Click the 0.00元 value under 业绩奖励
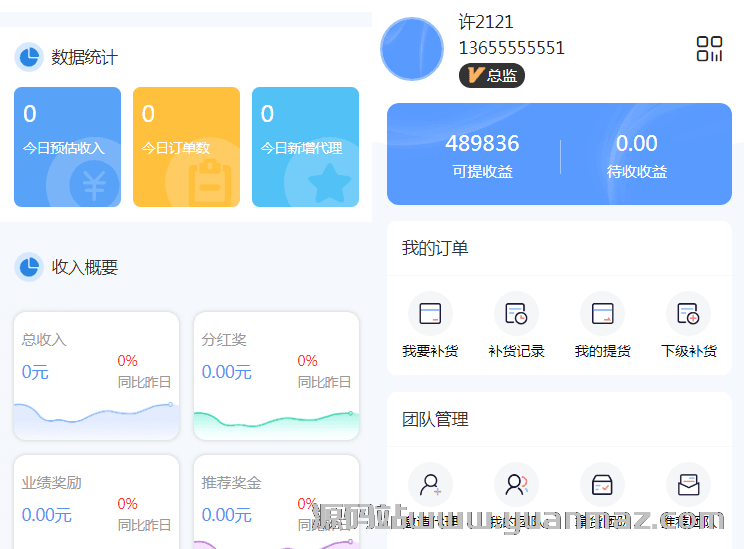 [46, 515]
